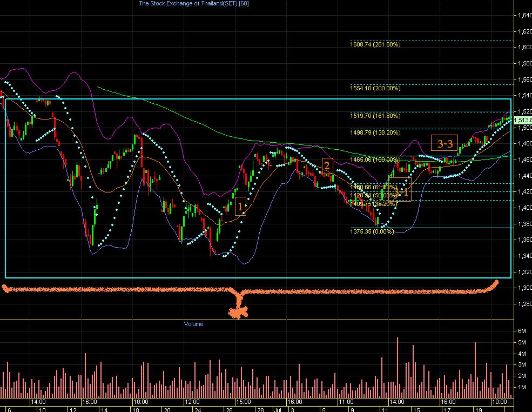The image size is (532, 412).
Task: Select the green current price tag 1,513.8
Action: click(x=522, y=120)
